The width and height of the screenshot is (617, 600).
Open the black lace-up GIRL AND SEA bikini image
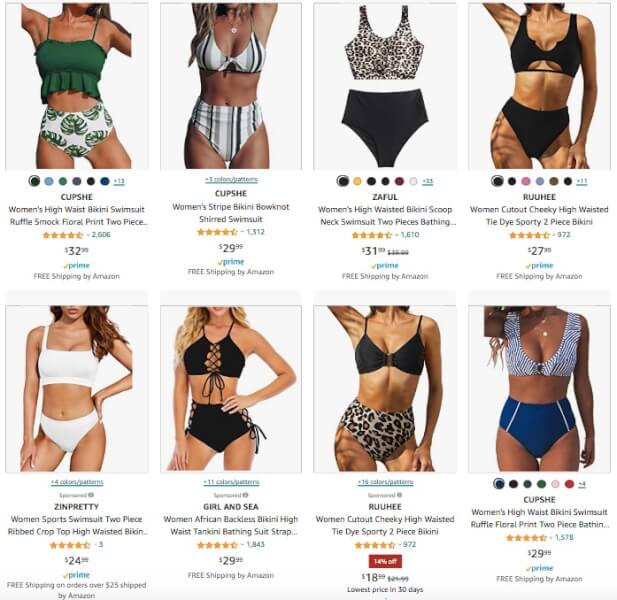tap(231, 389)
